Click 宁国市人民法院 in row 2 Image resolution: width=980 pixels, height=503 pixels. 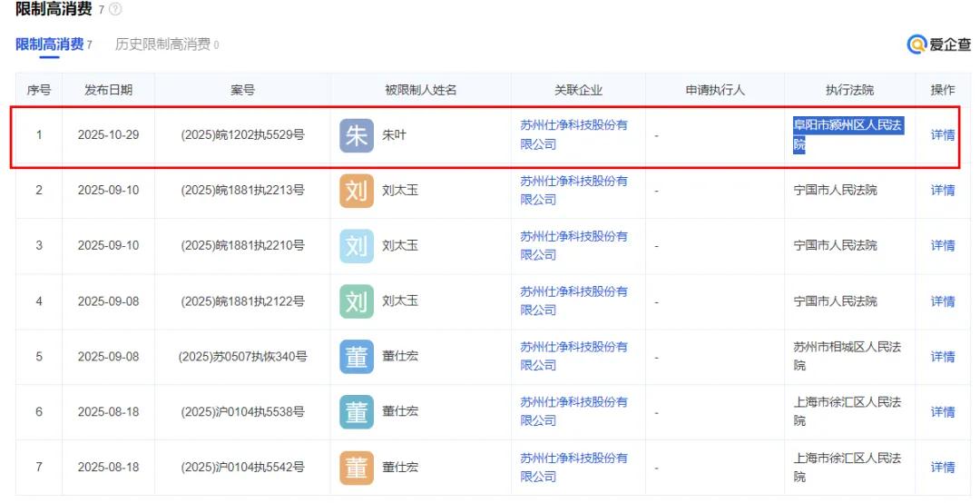pos(835,190)
